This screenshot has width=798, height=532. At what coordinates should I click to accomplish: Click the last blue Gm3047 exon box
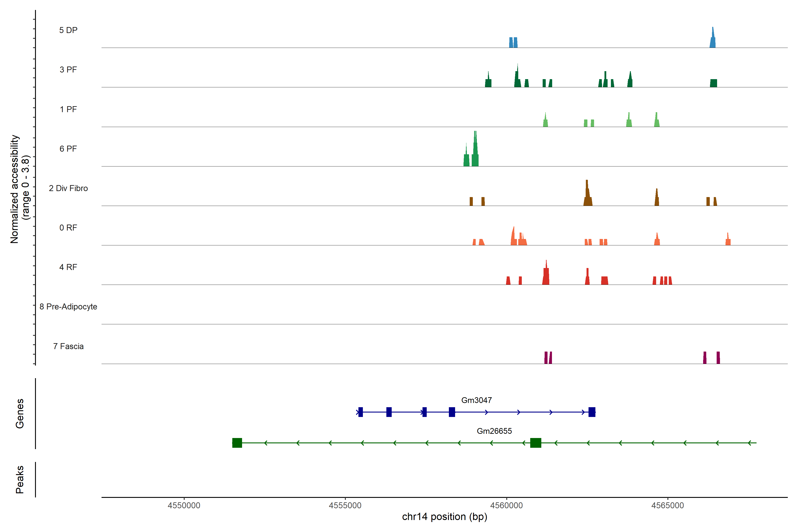pyautogui.click(x=592, y=412)
